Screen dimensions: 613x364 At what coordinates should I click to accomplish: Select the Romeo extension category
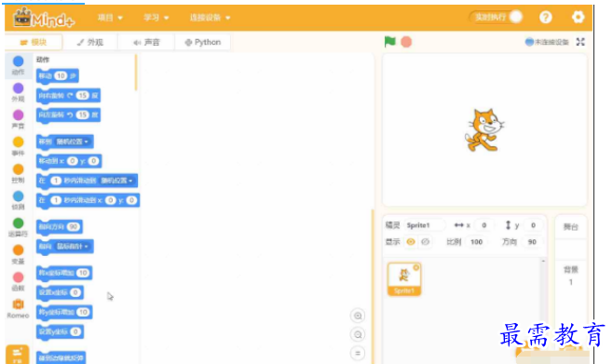18,308
